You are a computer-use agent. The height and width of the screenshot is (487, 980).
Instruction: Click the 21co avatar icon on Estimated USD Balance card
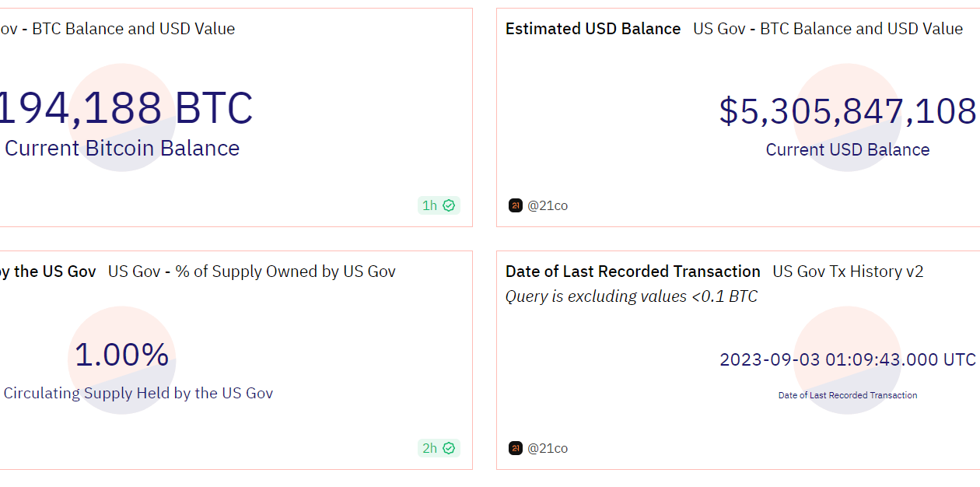coord(516,205)
